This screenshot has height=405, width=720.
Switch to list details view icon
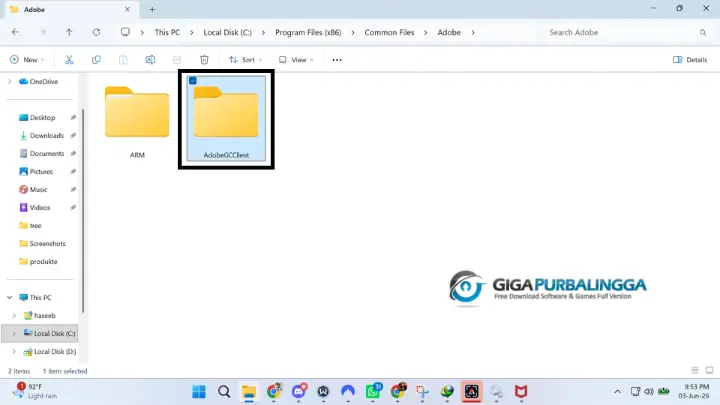tap(695, 370)
